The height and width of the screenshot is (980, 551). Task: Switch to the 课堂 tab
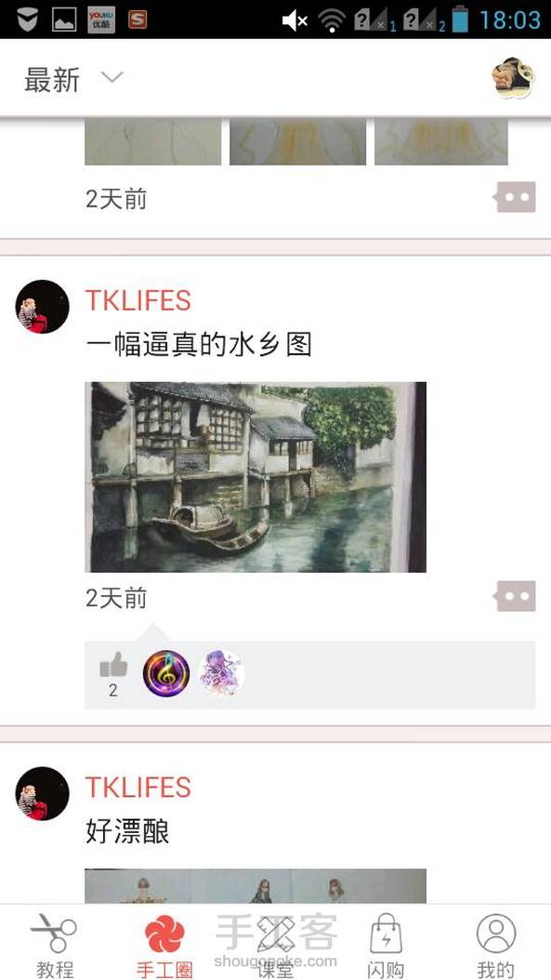[275, 944]
